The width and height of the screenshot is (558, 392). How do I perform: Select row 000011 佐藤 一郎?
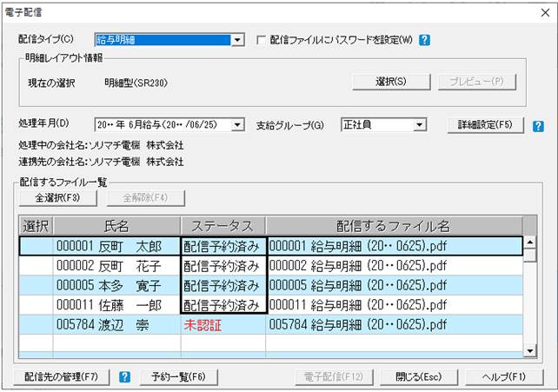[271, 305]
